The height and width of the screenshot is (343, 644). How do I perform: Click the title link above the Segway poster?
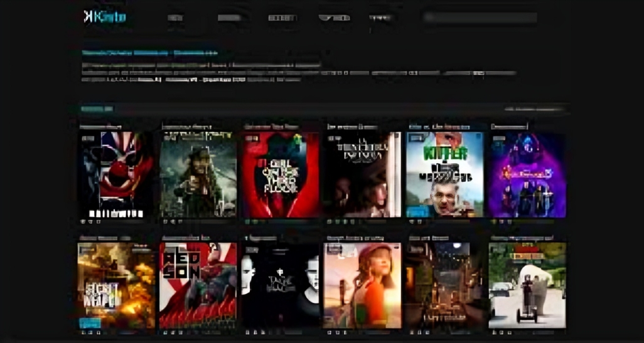(x=522, y=238)
